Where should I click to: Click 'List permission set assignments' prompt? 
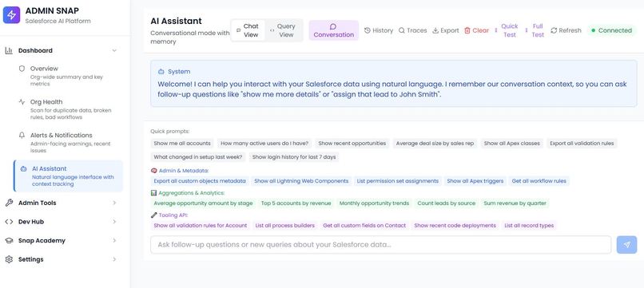pos(398,181)
